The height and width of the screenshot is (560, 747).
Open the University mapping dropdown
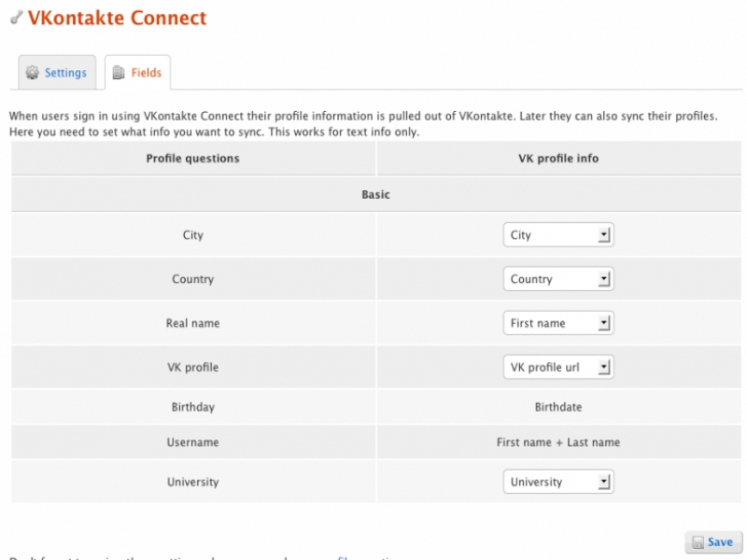click(558, 482)
